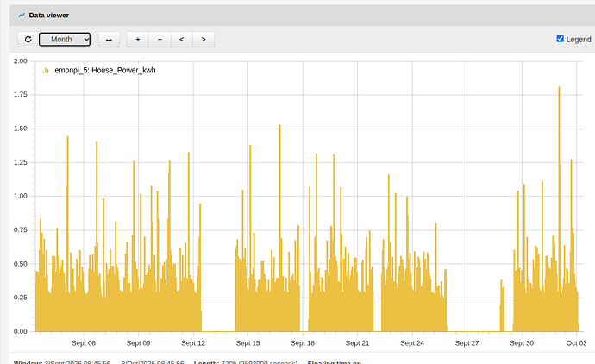Screen dimensions: 595x364
Task: Click the legend bar-chart color icon
Action: [46, 70]
